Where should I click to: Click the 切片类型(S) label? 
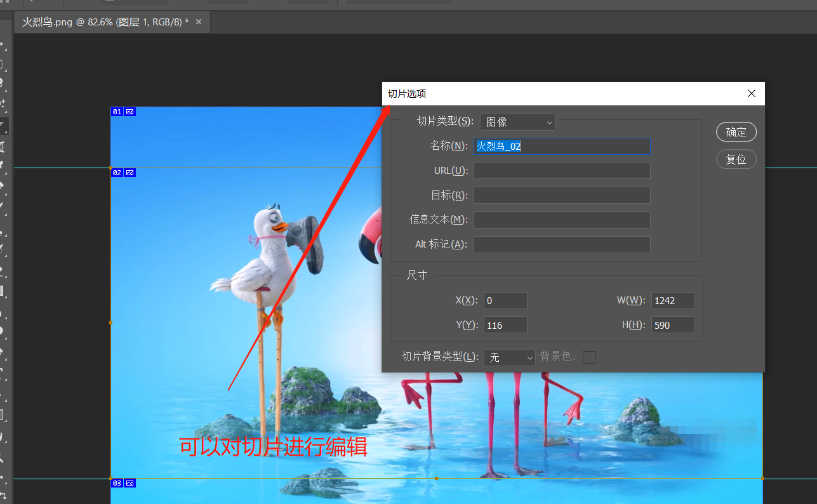coord(445,121)
